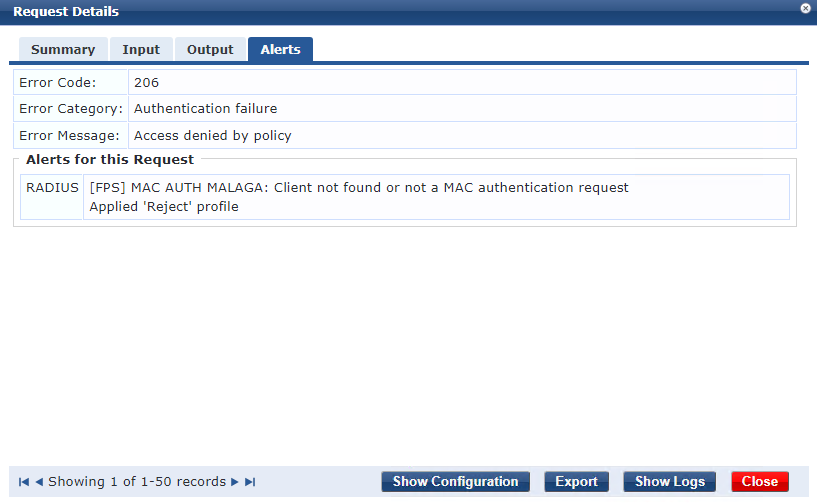Advance to the next record
The image size is (817, 503).
point(235,482)
